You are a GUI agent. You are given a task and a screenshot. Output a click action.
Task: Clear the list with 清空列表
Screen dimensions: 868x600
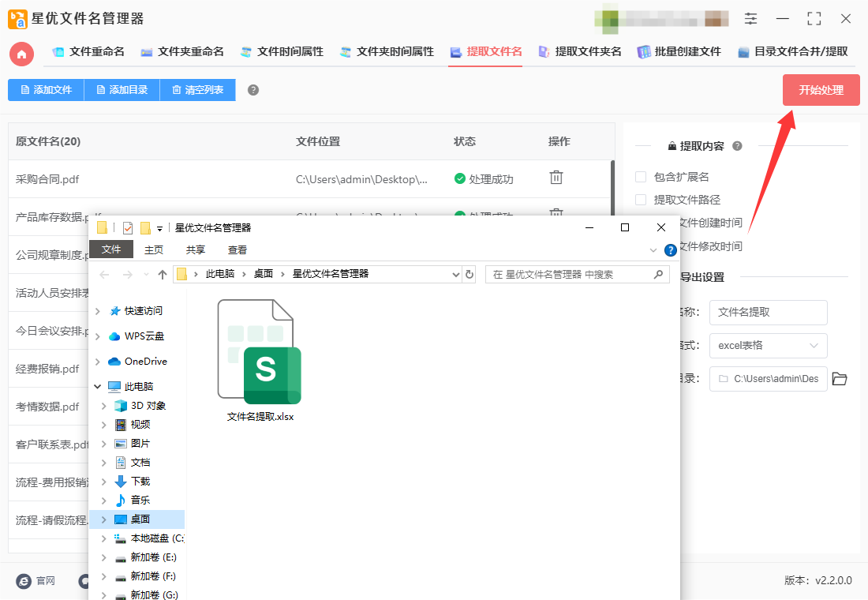pos(197,90)
